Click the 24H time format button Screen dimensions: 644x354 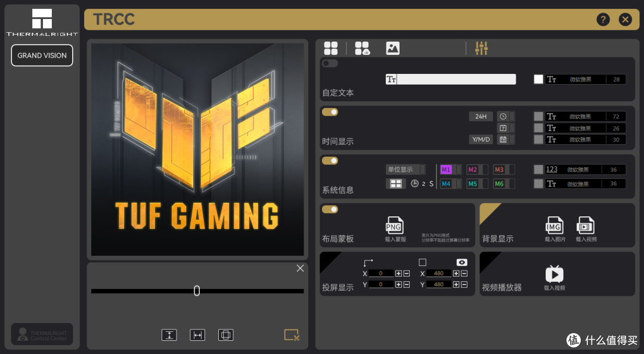click(x=481, y=116)
